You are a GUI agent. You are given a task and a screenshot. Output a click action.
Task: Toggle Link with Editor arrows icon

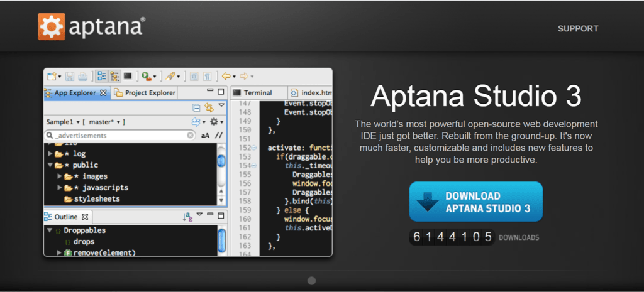coord(209,108)
